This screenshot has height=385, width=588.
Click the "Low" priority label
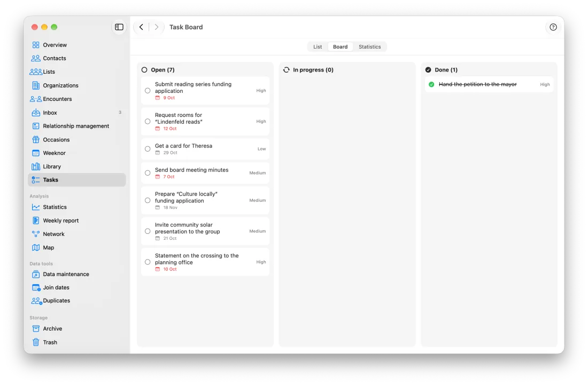pyautogui.click(x=262, y=148)
